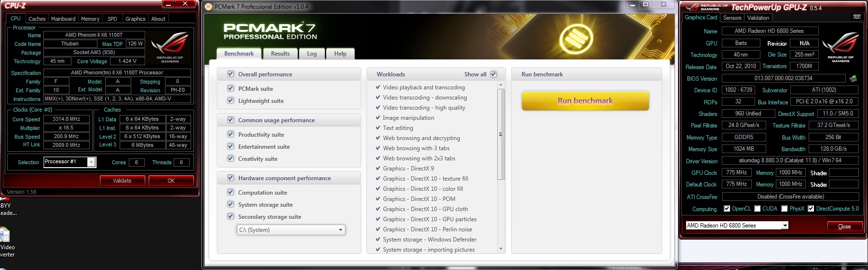Select the Benchmark tab in PCMark
The image size is (868, 270).
239,54
